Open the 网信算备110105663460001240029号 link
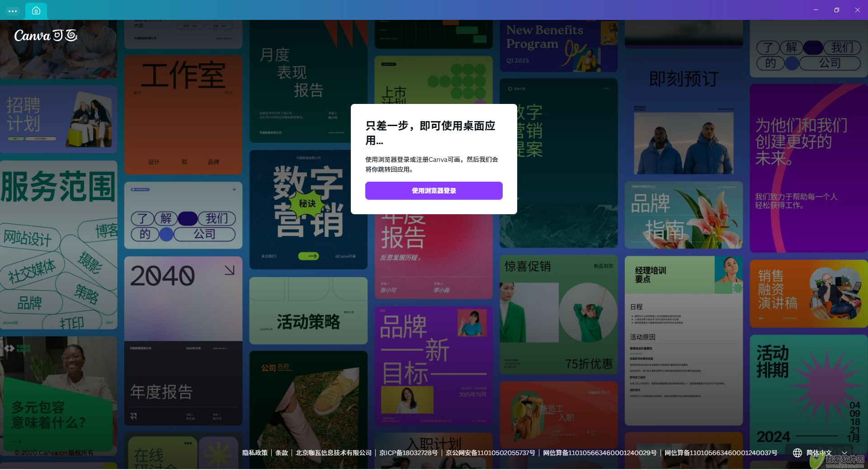This screenshot has width=868, height=470. coord(600,453)
